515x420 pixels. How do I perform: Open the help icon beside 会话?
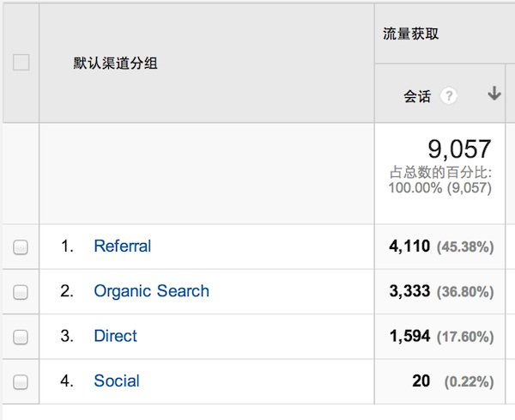pyautogui.click(x=449, y=96)
